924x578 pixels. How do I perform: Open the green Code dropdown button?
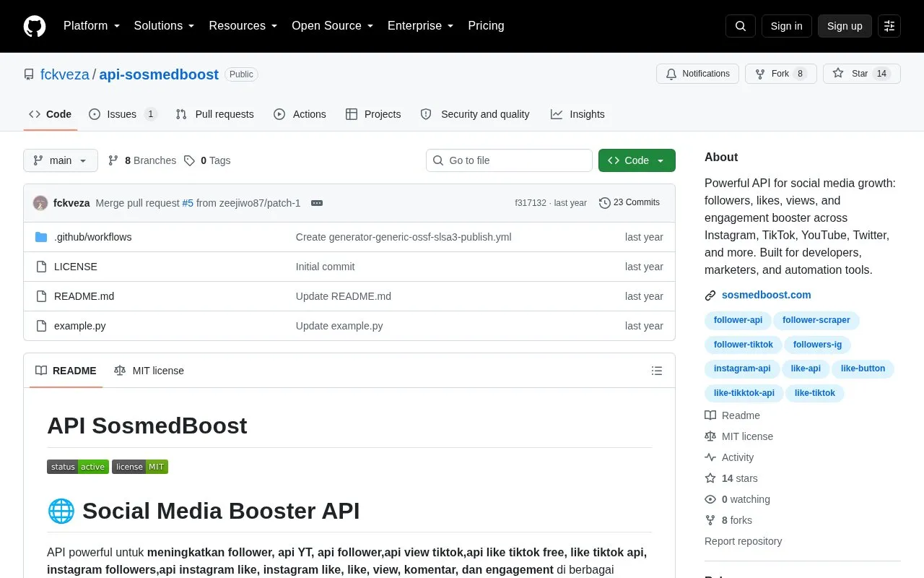coord(637,160)
